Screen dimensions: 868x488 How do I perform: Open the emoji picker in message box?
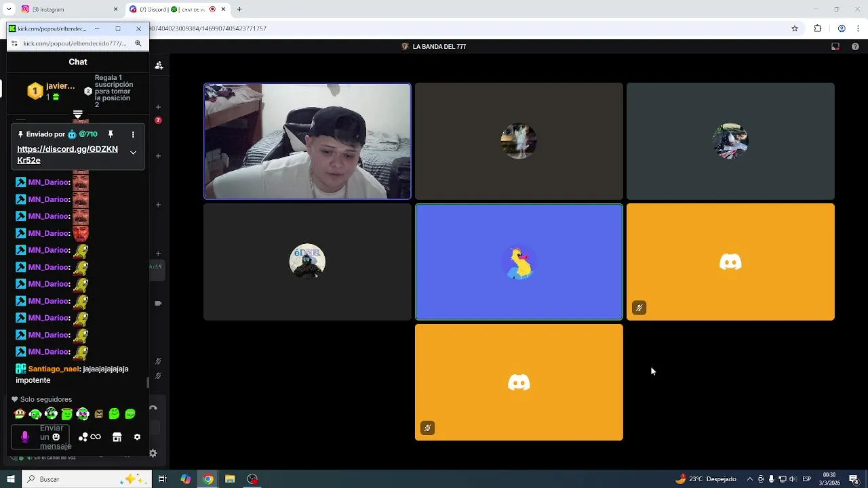click(x=56, y=437)
